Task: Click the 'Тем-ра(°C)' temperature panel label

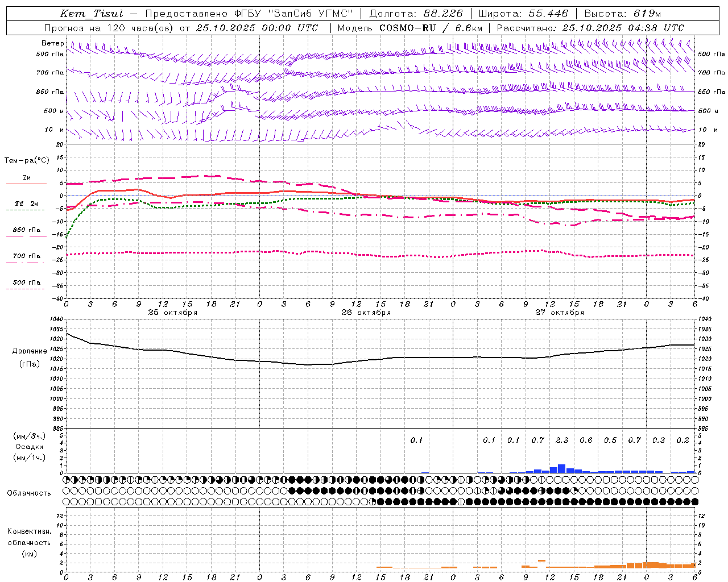Action: [x=27, y=161]
